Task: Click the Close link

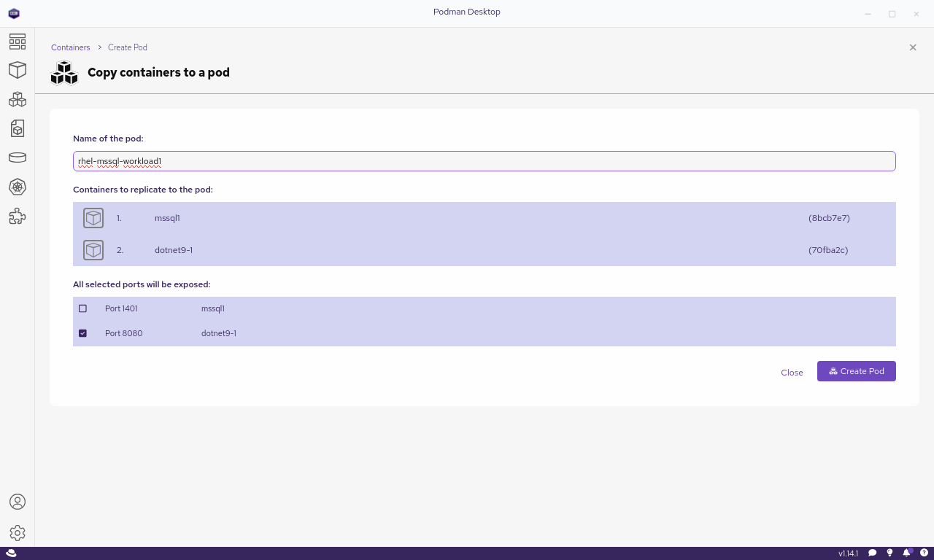Action: [x=792, y=373]
